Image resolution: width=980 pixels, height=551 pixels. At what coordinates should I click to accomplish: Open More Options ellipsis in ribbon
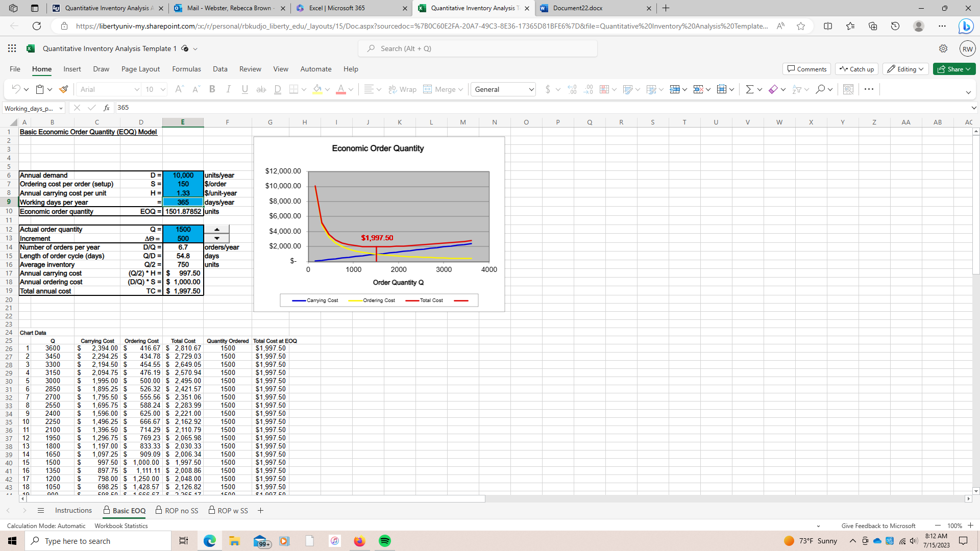pos(869,89)
